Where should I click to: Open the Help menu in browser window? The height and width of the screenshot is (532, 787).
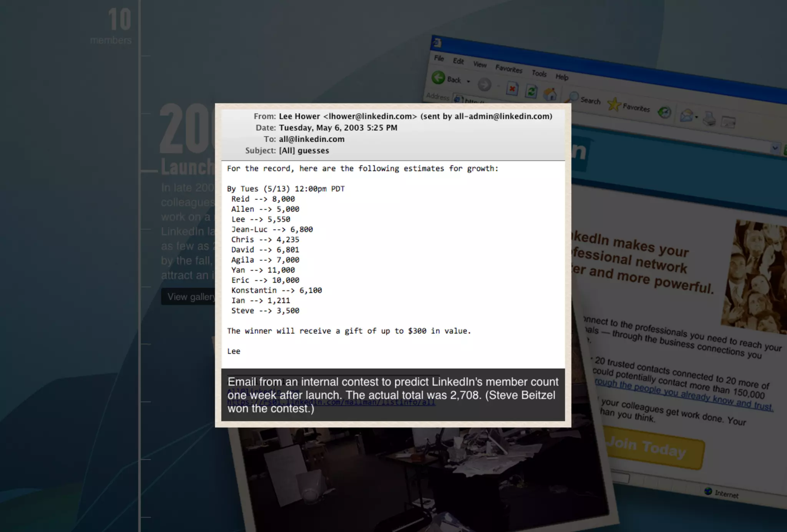(562, 77)
